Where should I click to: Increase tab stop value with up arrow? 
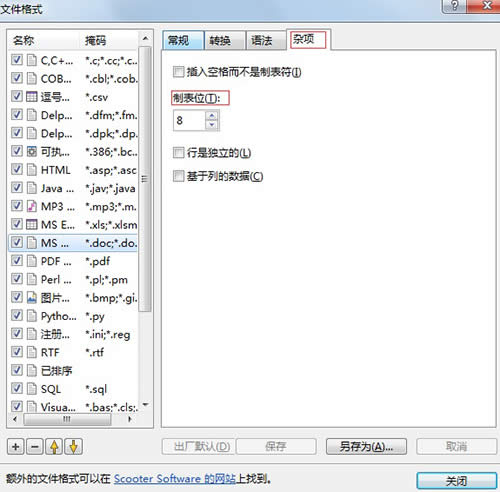pos(212,116)
